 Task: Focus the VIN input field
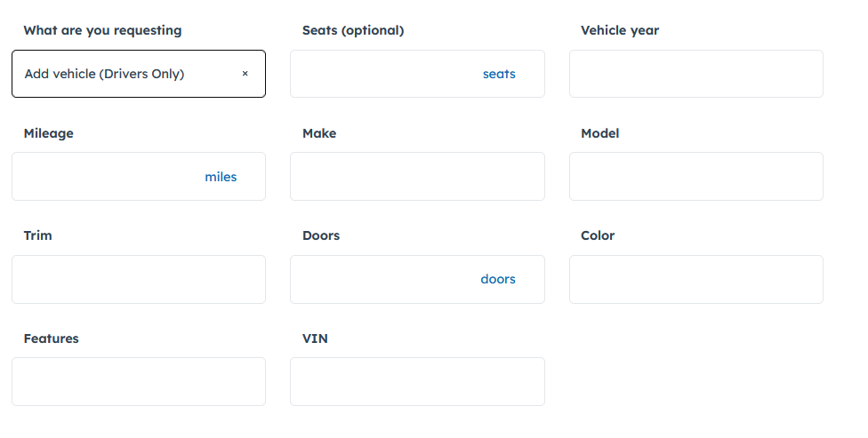pyautogui.click(x=417, y=382)
